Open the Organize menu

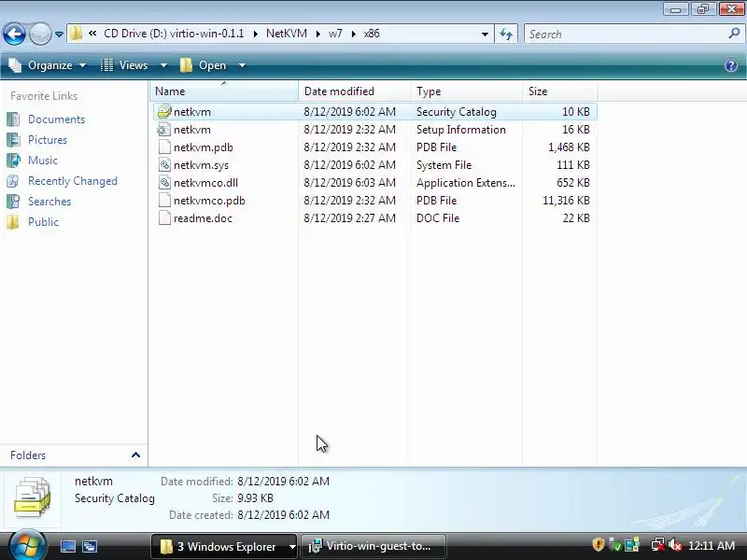48,65
